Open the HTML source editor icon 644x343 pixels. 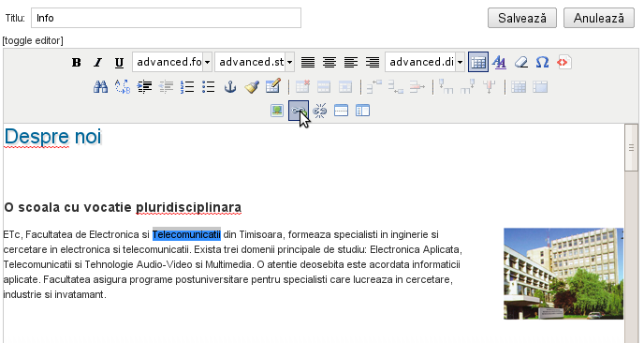pyautogui.click(x=563, y=62)
